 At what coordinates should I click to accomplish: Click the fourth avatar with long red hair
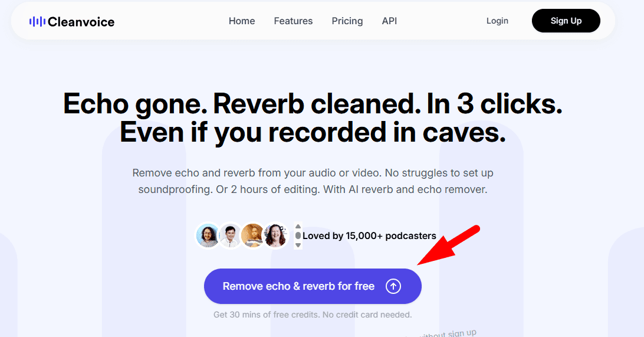click(x=275, y=235)
